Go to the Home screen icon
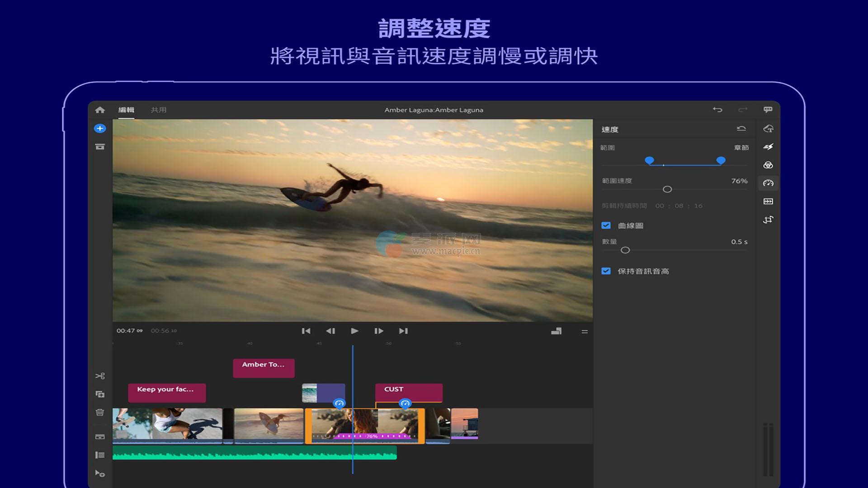The width and height of the screenshot is (868, 488). click(100, 110)
